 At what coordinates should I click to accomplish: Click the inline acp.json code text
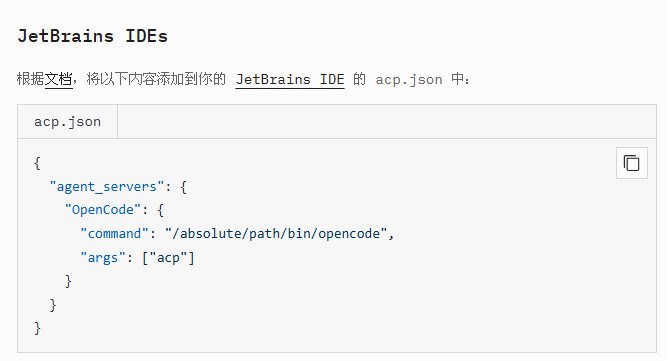coord(408,80)
